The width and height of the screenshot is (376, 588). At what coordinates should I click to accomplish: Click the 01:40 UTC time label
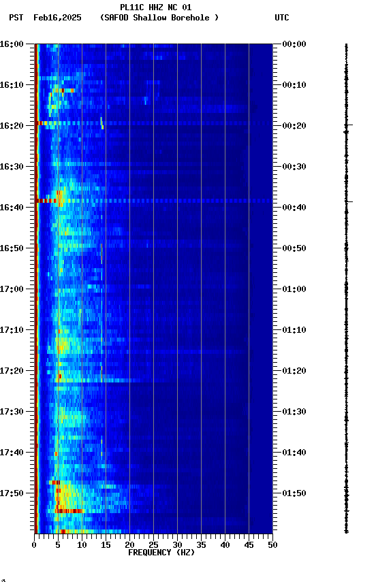pyautogui.click(x=294, y=453)
